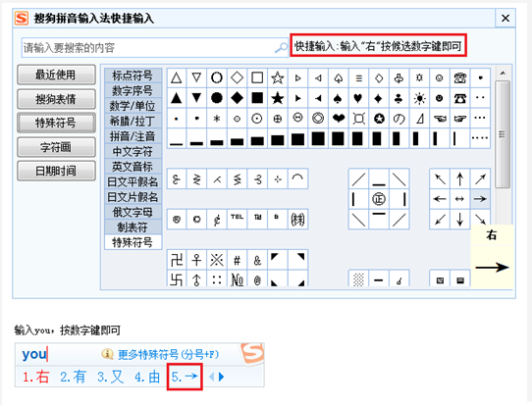Screen dimensions: 532x405
Task: Select the solid spade suit symbol
Action: click(x=338, y=98)
